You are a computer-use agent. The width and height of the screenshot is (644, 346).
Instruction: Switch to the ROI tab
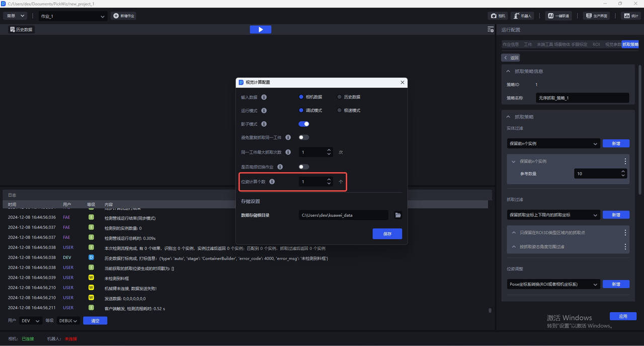(596, 44)
